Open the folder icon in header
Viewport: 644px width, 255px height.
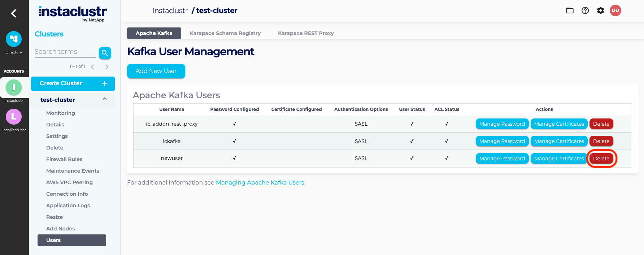pyautogui.click(x=570, y=10)
